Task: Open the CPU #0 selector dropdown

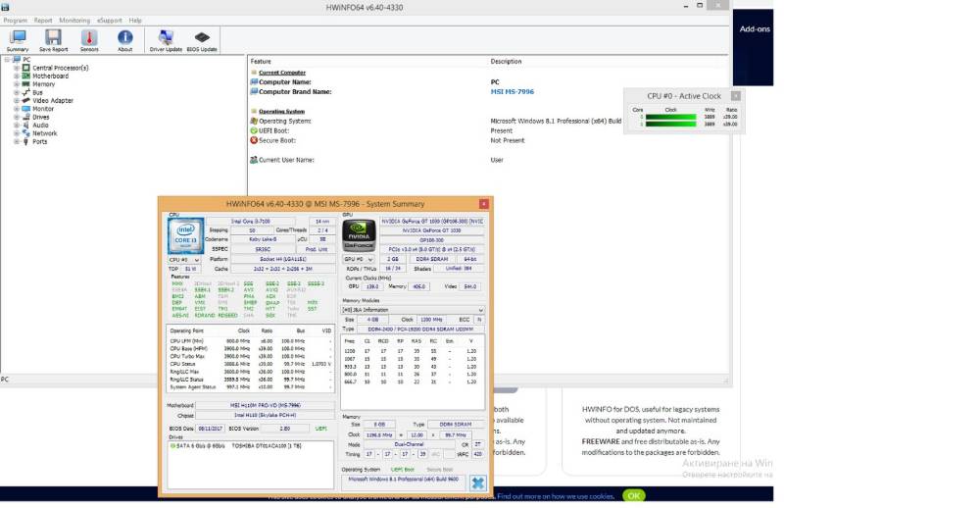Action: coord(184,260)
